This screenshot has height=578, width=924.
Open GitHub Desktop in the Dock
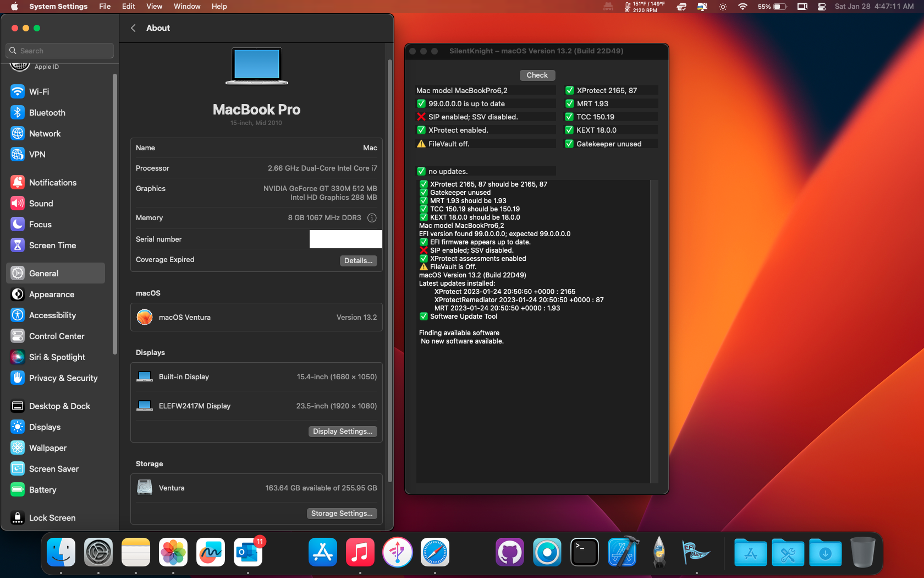(509, 553)
